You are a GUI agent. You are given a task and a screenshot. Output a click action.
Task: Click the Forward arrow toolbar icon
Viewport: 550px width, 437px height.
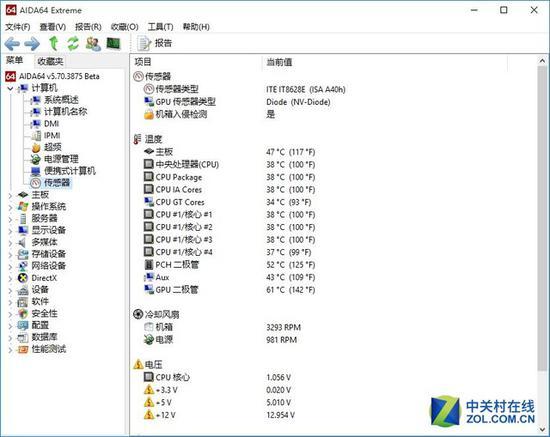pyautogui.click(x=32, y=44)
